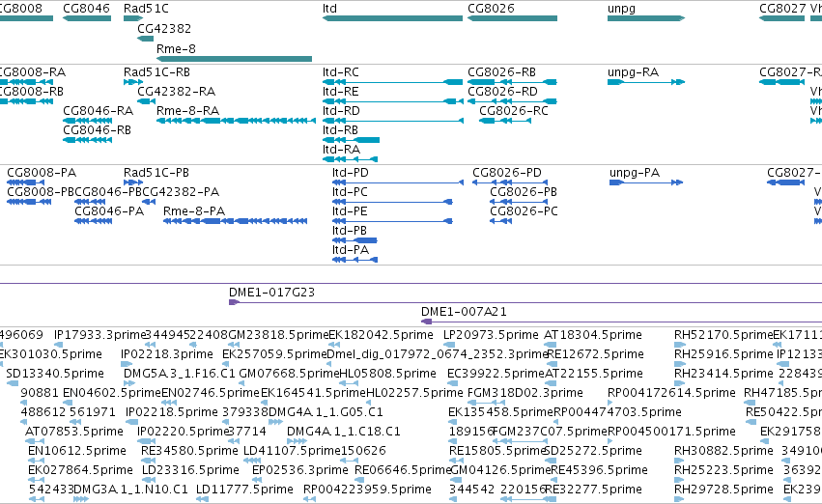The height and width of the screenshot is (504, 822).
Task: Select the IP02218.3prime EST label
Action: tap(167, 354)
